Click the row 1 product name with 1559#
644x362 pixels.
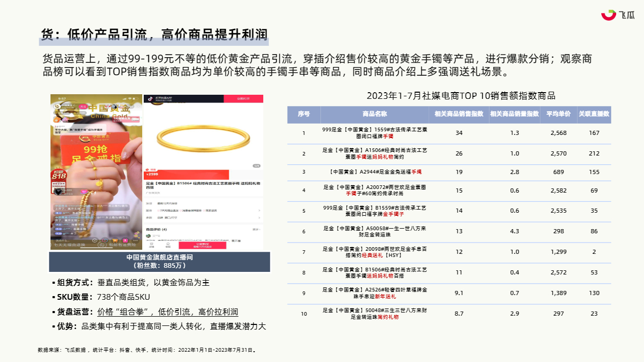click(x=375, y=133)
